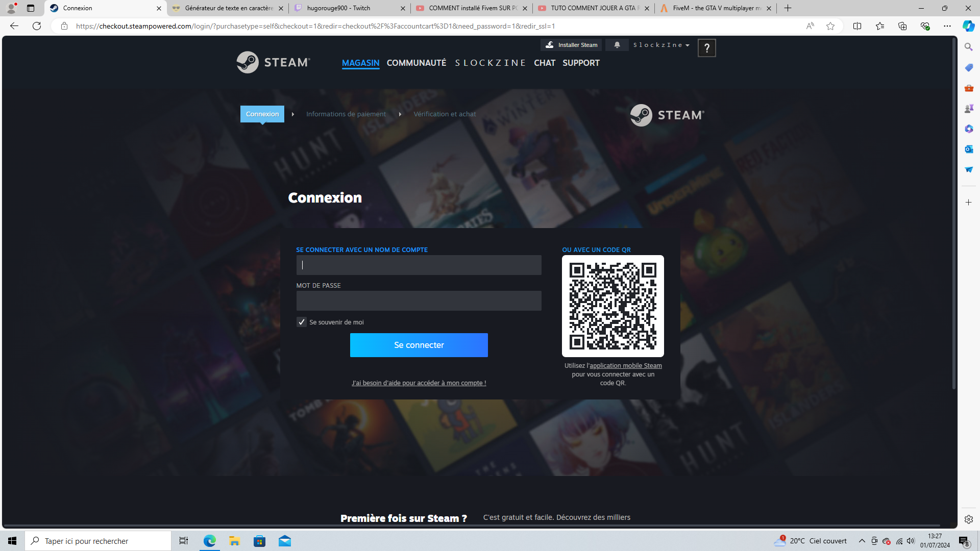Uncheck Se souvenir de moi checkbox
This screenshot has height=551, width=980.
click(x=302, y=322)
